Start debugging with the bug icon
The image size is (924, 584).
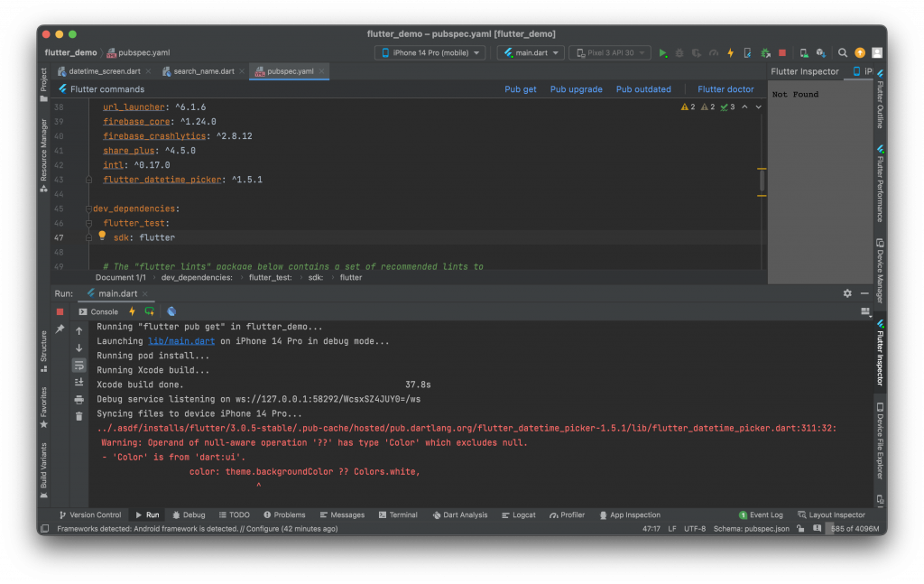coord(679,53)
